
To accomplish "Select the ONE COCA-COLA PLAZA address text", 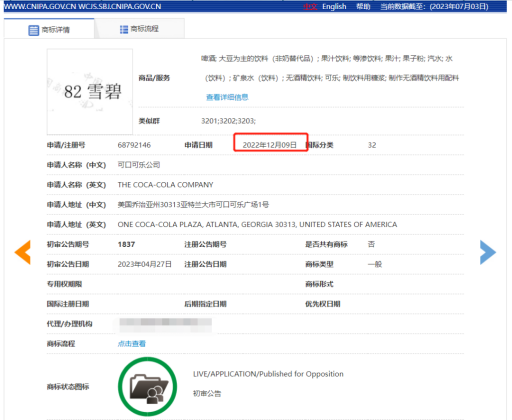I will [257, 225].
